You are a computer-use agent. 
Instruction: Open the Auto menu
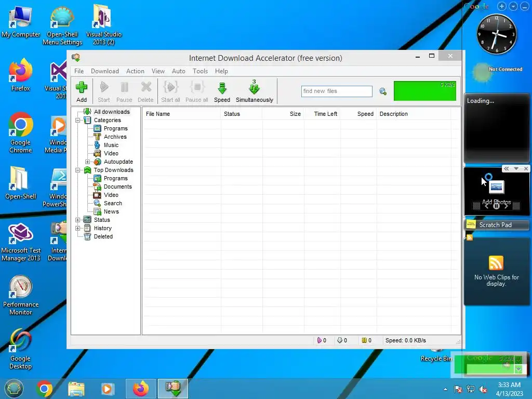[179, 71]
